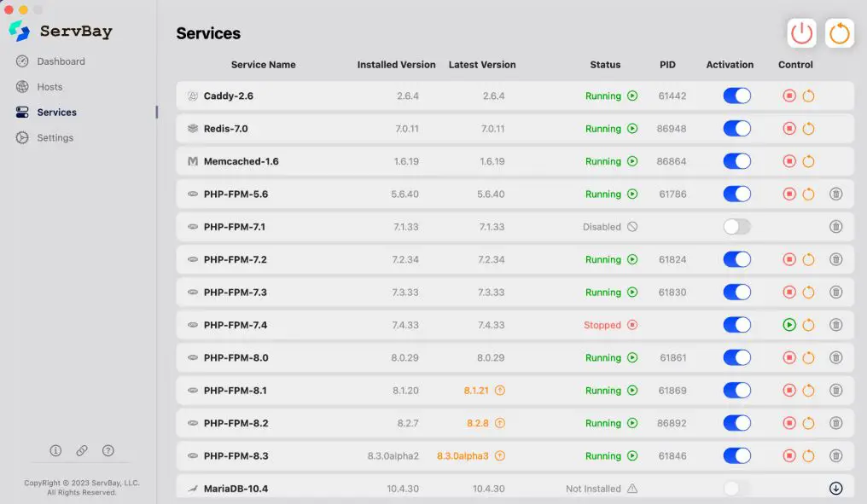The width and height of the screenshot is (867, 504).
Task: Click the Activation column header
Action: pos(730,65)
